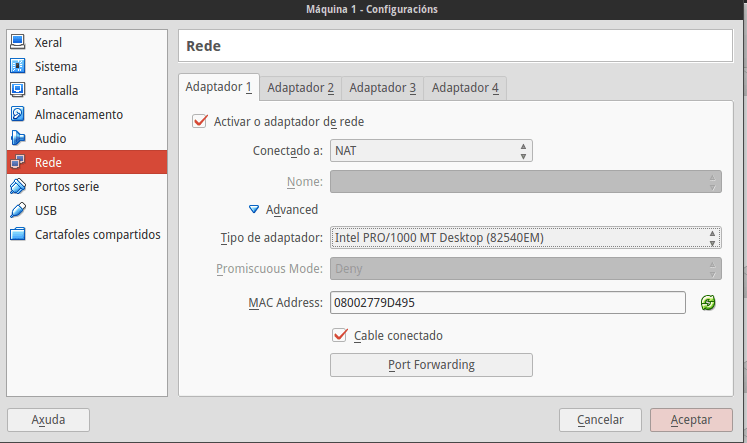
Task: Open the Port Forwarding settings
Action: click(431, 364)
